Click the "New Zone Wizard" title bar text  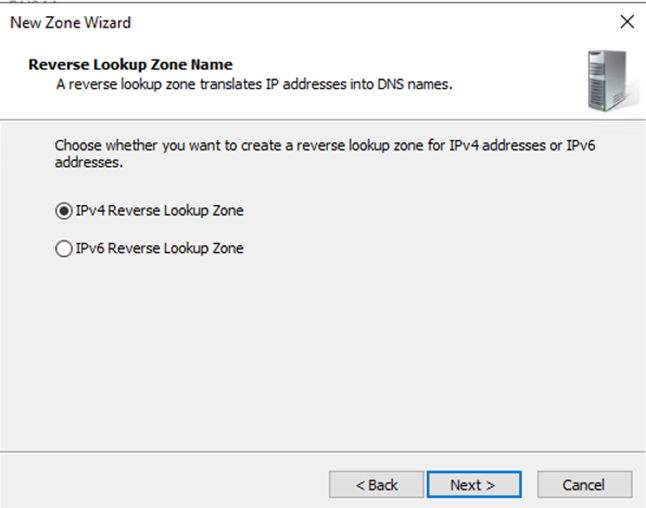pos(70,21)
